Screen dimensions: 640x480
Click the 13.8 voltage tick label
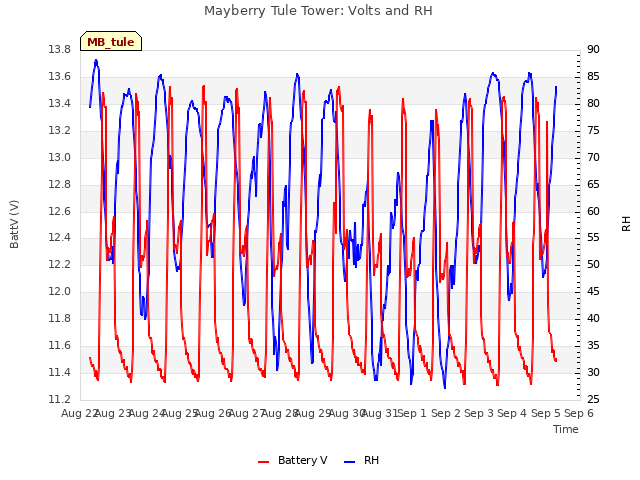pos(60,49)
